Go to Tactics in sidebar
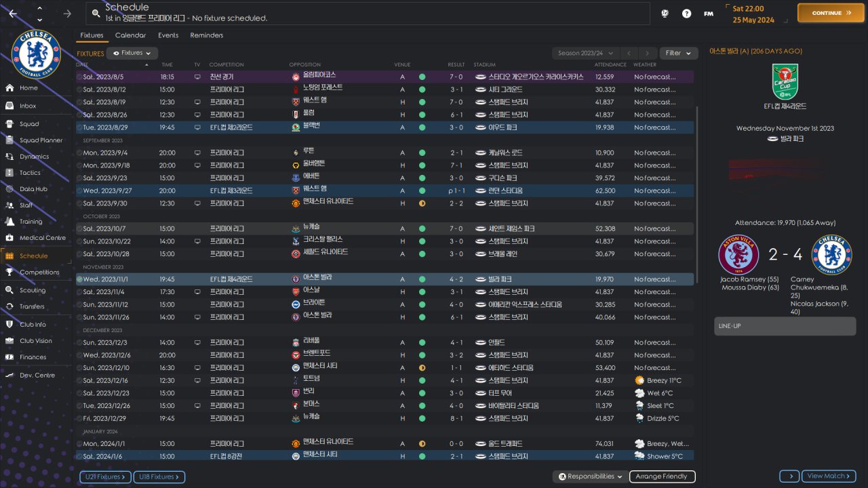The height and width of the screenshot is (488, 868). coord(30,173)
